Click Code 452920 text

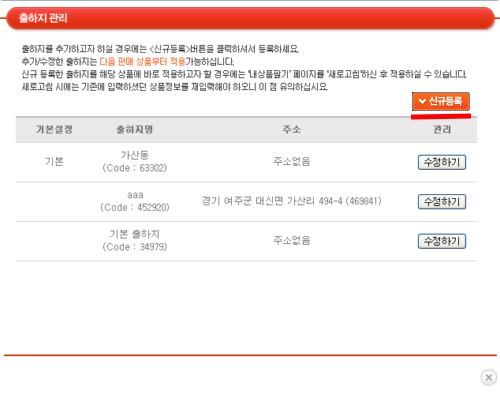pos(135,207)
